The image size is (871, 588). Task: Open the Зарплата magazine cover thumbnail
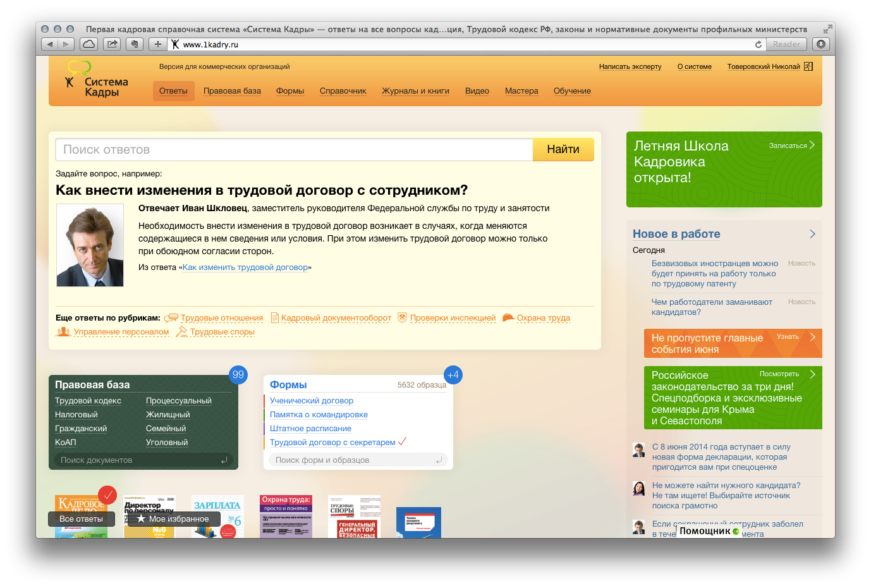click(217, 516)
